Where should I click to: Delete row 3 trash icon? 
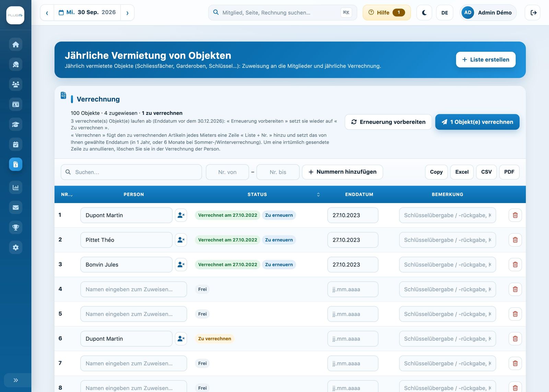[515, 265]
